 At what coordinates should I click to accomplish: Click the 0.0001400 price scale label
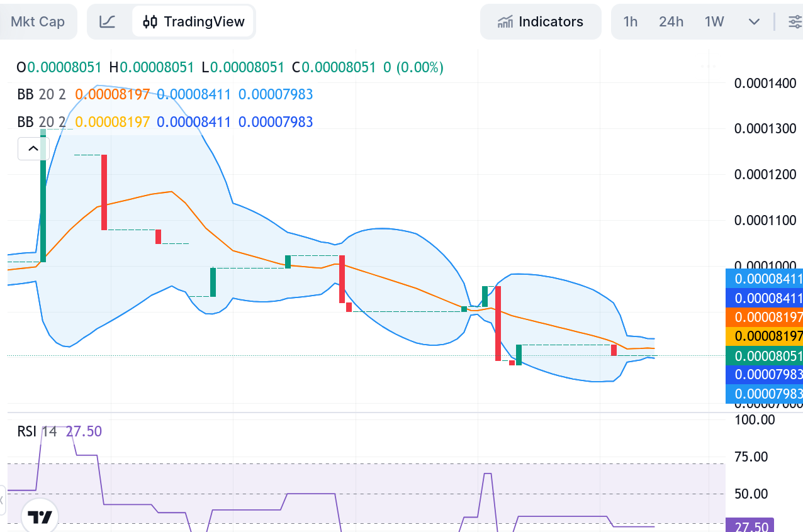(x=765, y=83)
